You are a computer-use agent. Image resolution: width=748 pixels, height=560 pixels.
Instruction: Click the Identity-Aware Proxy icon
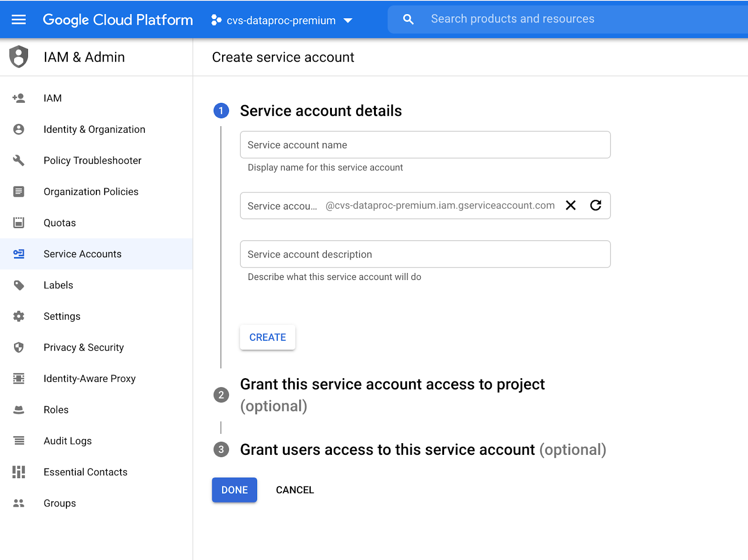(19, 379)
